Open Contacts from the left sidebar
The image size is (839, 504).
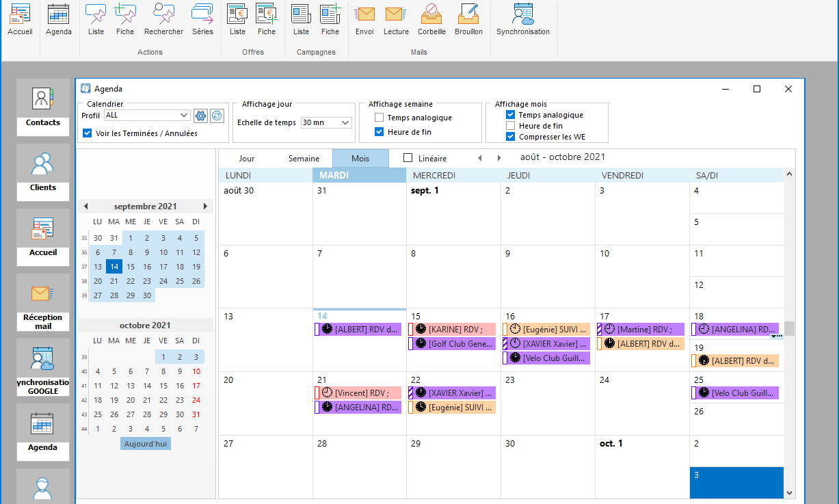(x=42, y=106)
